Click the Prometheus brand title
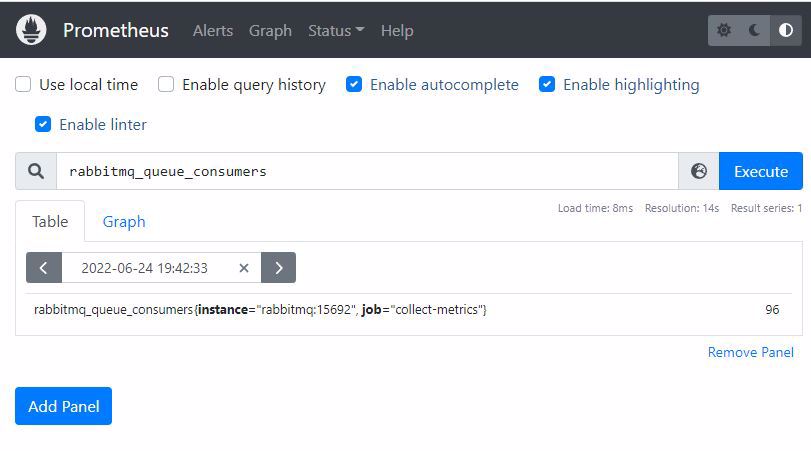The image size is (811, 451). coord(116,31)
